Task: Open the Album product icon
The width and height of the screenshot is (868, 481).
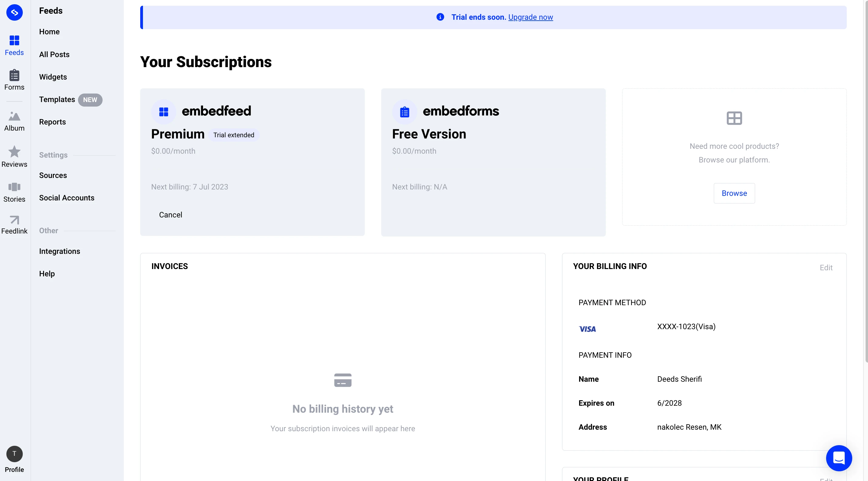Action: [15, 116]
